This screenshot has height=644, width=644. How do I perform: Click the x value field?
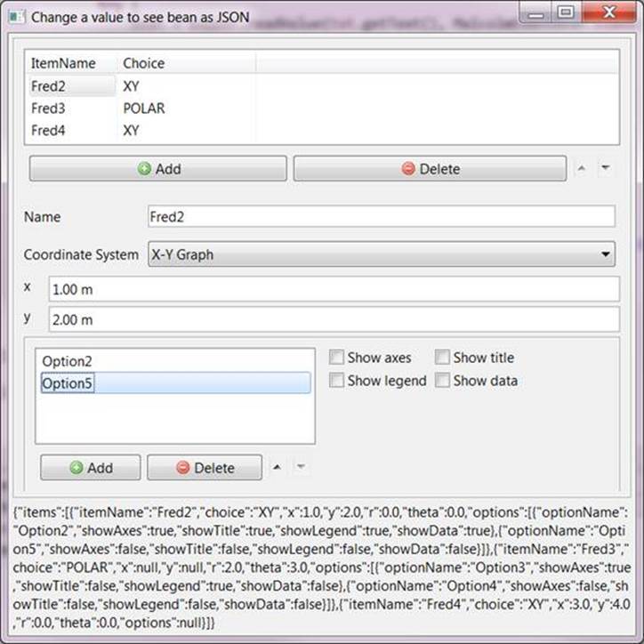point(334,289)
